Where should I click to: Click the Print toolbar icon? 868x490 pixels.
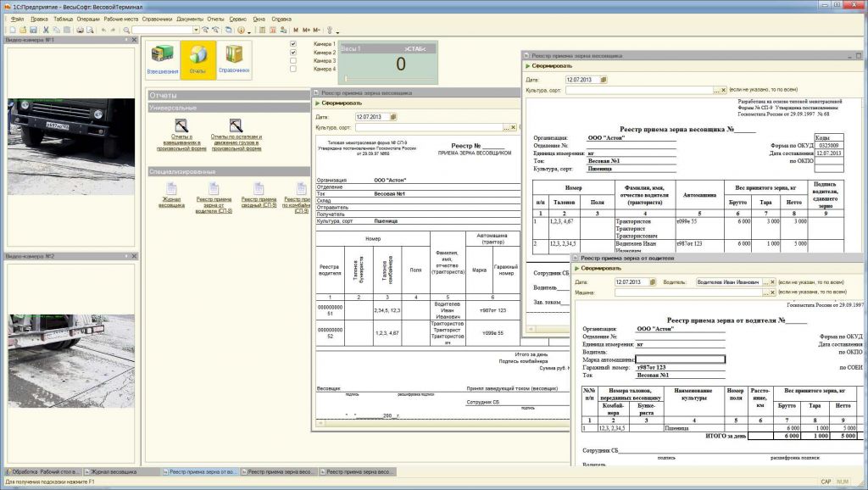80,30
